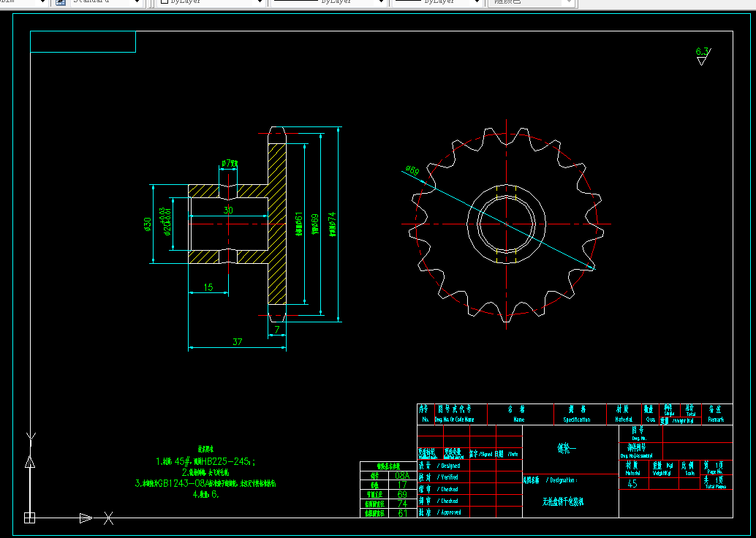Click the UCS origin icon in drawing corner

[29, 518]
